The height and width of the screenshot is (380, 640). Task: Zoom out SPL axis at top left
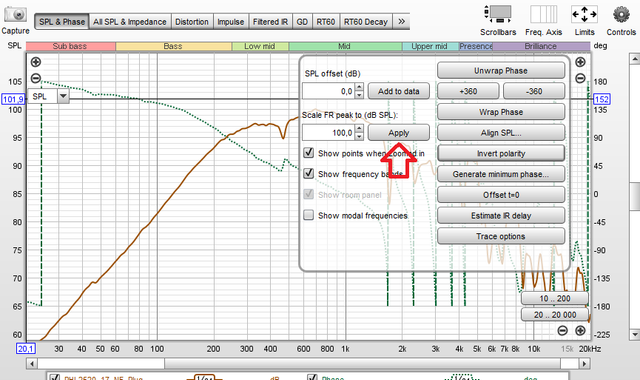[x=36, y=78]
